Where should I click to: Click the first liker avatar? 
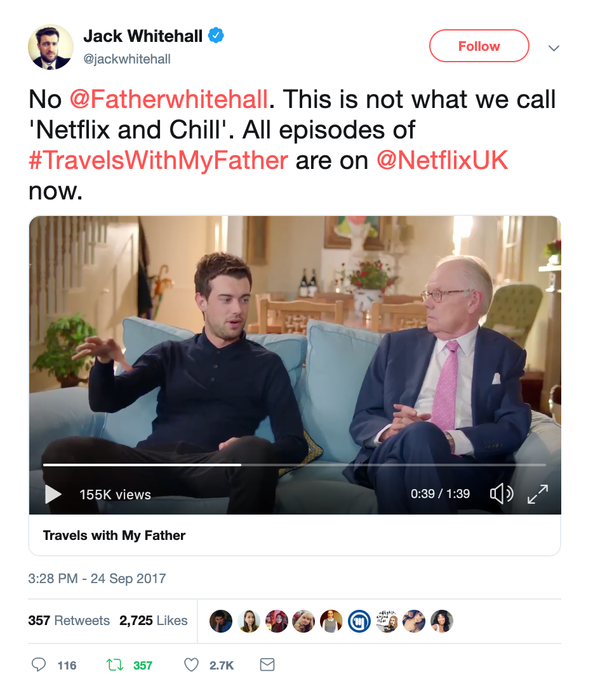221,621
